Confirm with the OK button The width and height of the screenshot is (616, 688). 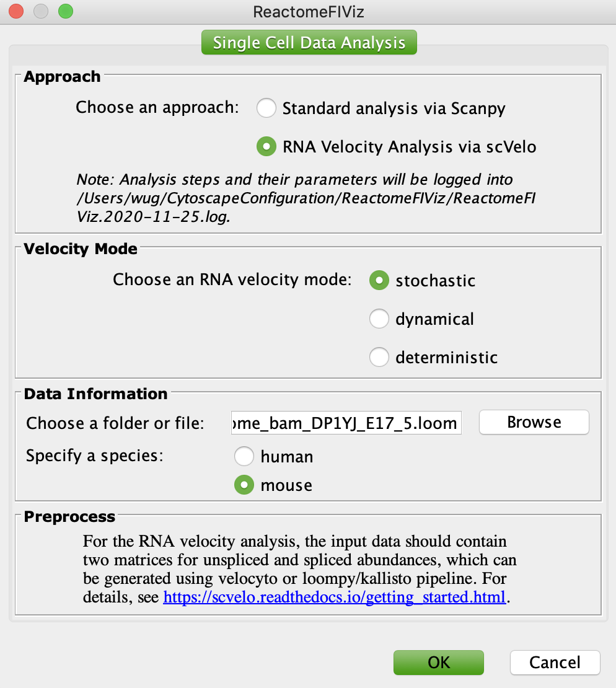[x=439, y=663]
